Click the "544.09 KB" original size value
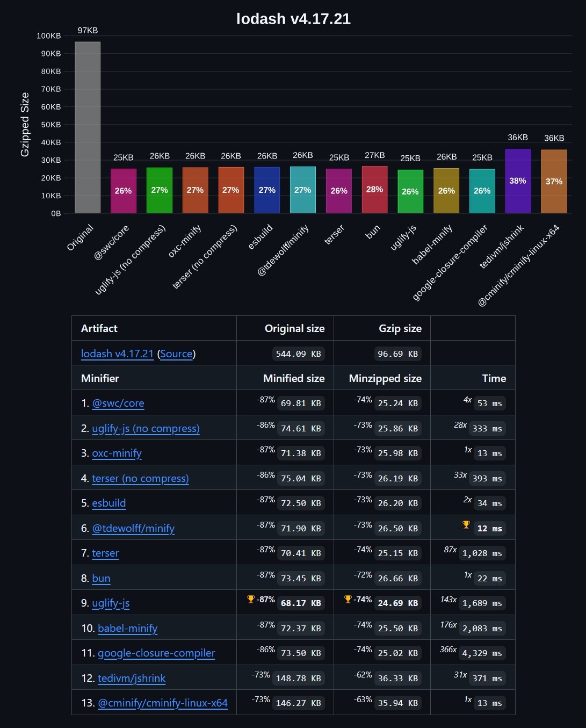The image size is (586, 728). coord(298,354)
